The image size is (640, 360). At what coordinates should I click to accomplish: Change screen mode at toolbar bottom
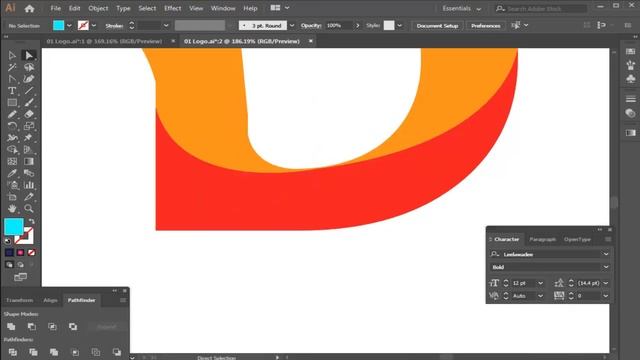tap(20, 277)
